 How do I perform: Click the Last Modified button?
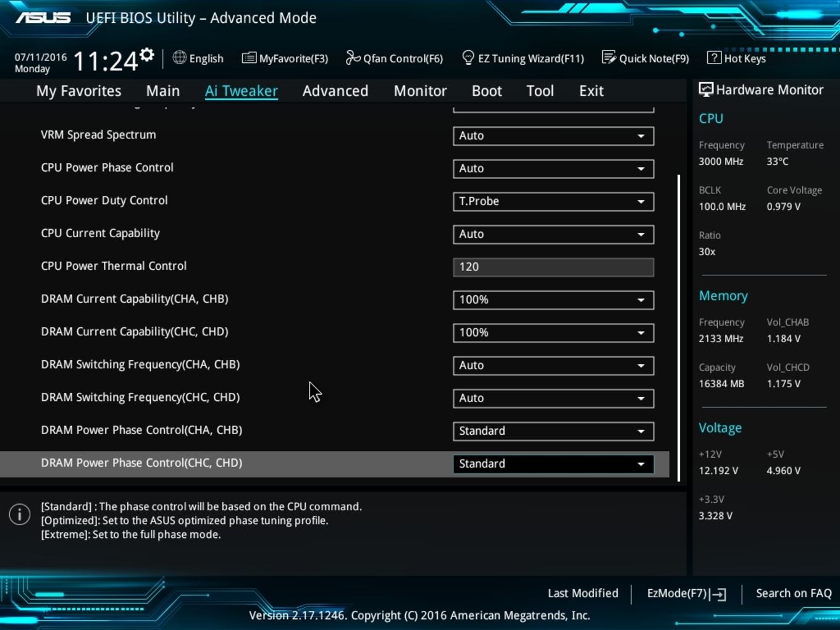click(x=583, y=593)
